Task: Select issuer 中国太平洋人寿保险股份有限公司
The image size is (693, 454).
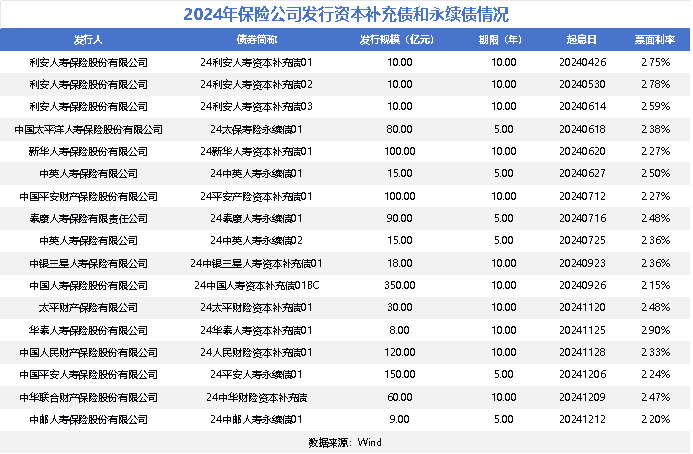Action: pyautogui.click(x=88, y=130)
